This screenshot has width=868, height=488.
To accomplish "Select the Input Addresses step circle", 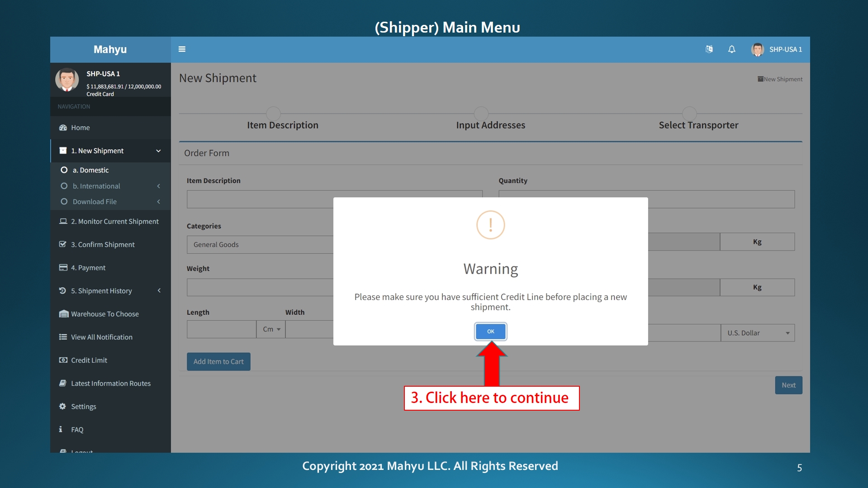I will (481, 114).
